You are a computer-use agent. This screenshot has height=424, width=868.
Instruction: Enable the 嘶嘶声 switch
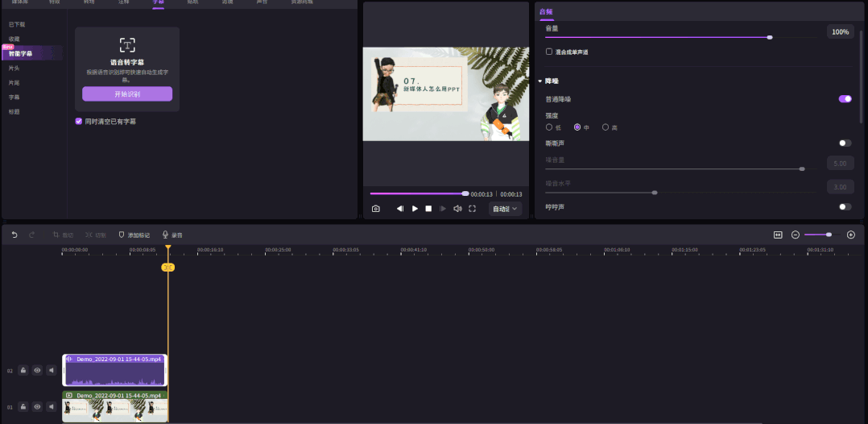(845, 143)
